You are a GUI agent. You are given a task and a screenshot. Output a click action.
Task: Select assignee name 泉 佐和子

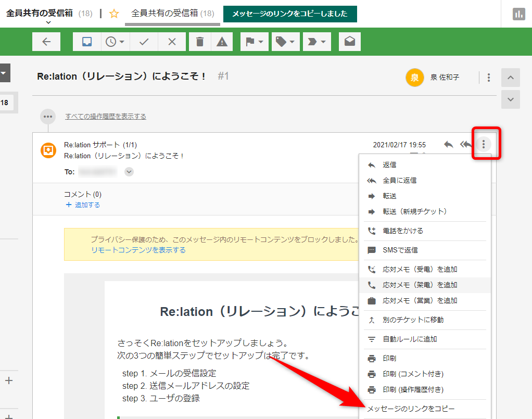coord(445,78)
